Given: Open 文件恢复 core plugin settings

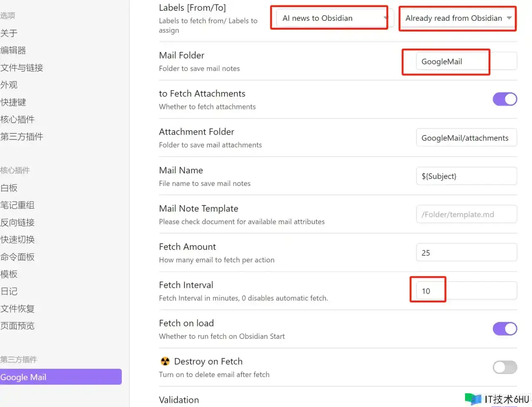Looking at the screenshot, I should point(17,308).
